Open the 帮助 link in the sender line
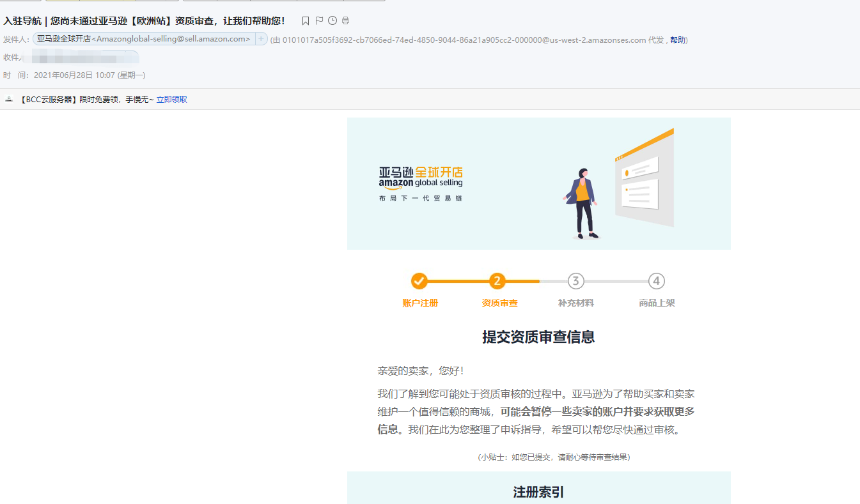860x504 pixels. click(x=677, y=40)
